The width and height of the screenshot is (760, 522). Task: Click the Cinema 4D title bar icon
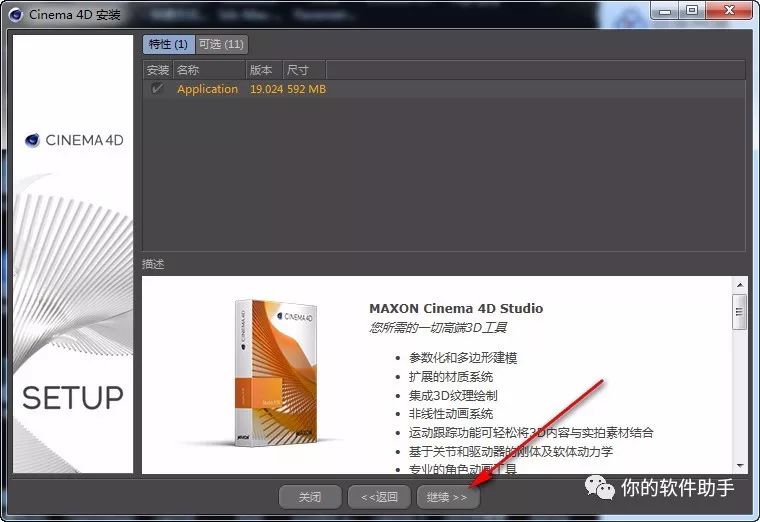pyautogui.click(x=16, y=15)
